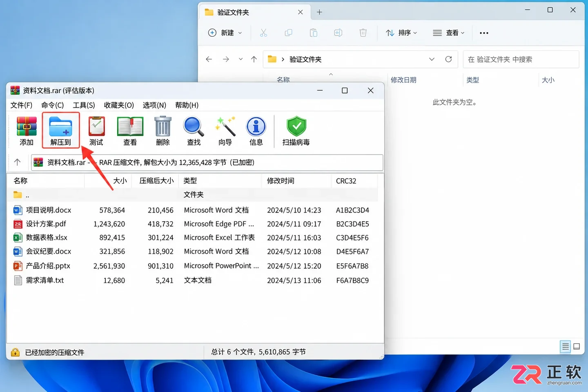Expand the Explorer address bar history chevron
This screenshot has height=392, width=588.
pos(432,59)
